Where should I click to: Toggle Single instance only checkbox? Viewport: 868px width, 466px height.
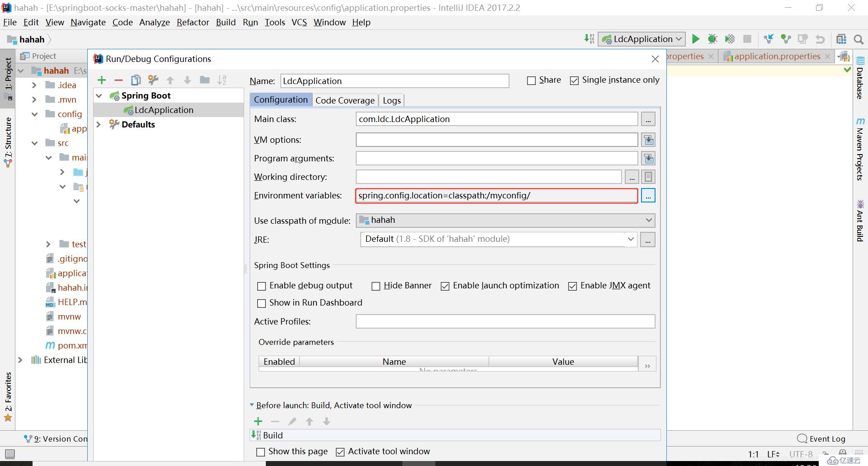point(574,80)
